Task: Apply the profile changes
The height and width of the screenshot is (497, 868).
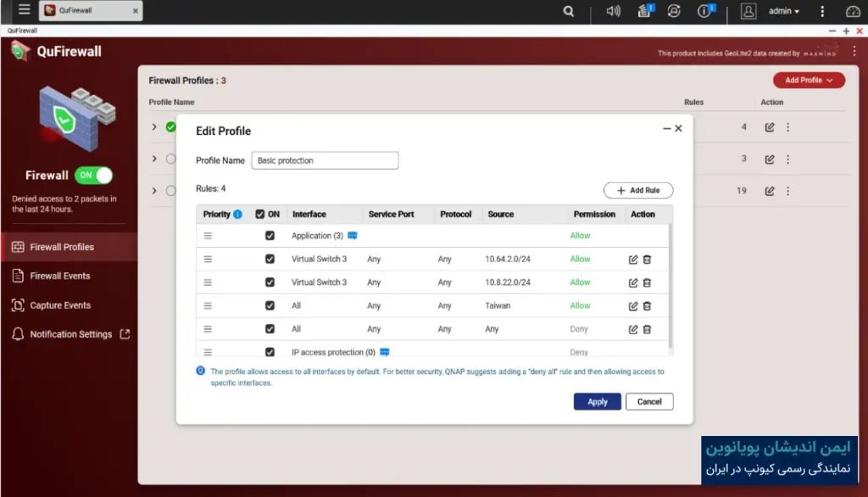Action: point(598,402)
